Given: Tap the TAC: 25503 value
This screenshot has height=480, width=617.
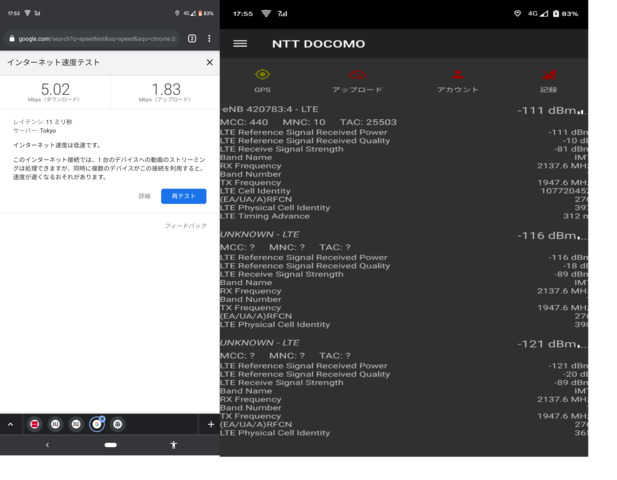Looking at the screenshot, I should point(368,122).
